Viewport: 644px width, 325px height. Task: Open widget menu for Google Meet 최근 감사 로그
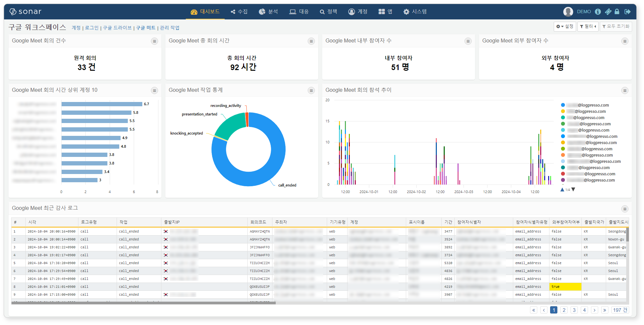[625, 209]
